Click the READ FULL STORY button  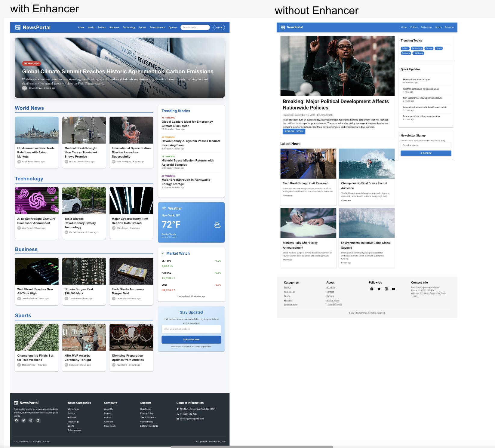click(294, 131)
